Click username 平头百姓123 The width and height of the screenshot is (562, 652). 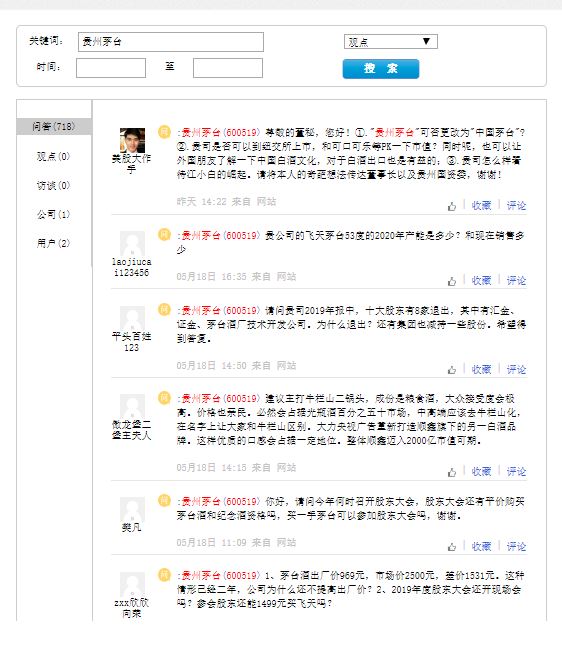(x=131, y=342)
